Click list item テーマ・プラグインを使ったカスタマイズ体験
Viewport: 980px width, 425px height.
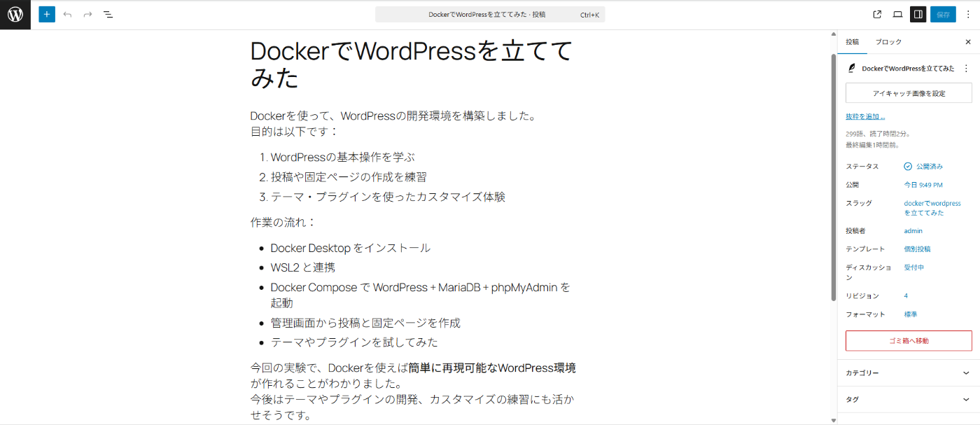(x=388, y=197)
